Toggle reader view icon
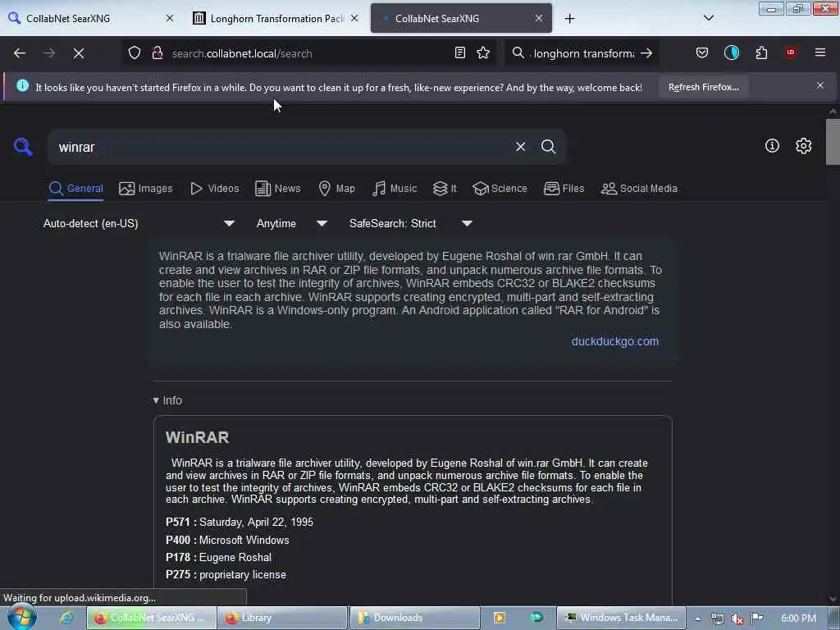Image resolution: width=840 pixels, height=630 pixels. (459, 52)
